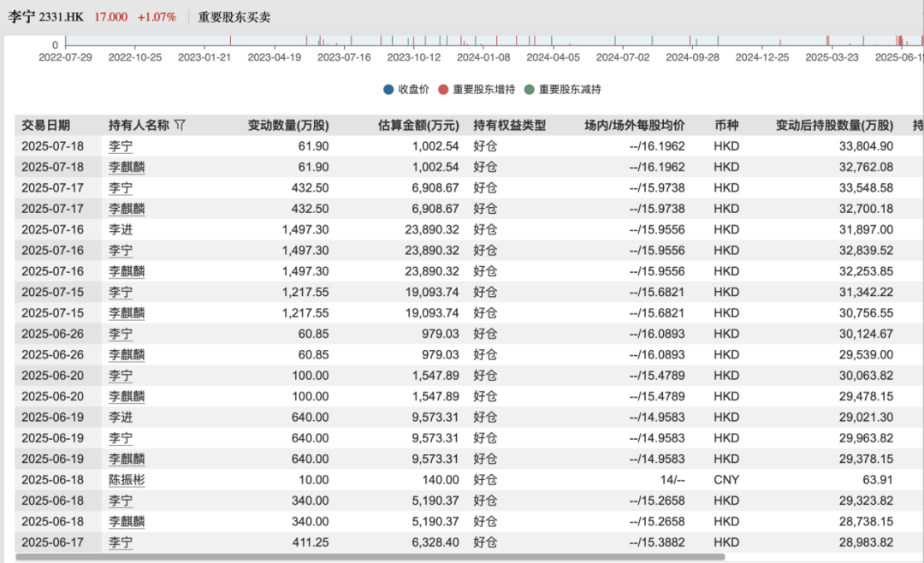This screenshot has height=563, width=924.
Task: Open 李麒麟 link in the 2025-06-26 row
Action: 127,354
